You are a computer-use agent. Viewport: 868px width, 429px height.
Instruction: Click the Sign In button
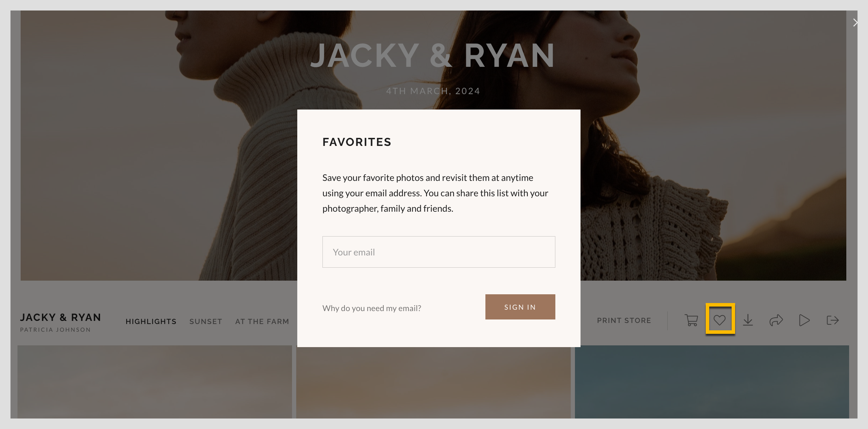tap(520, 307)
